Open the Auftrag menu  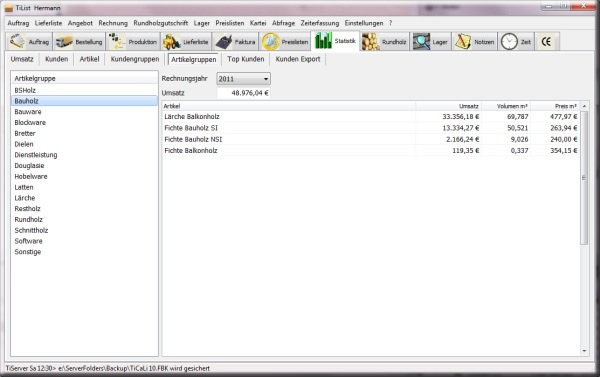18,23
